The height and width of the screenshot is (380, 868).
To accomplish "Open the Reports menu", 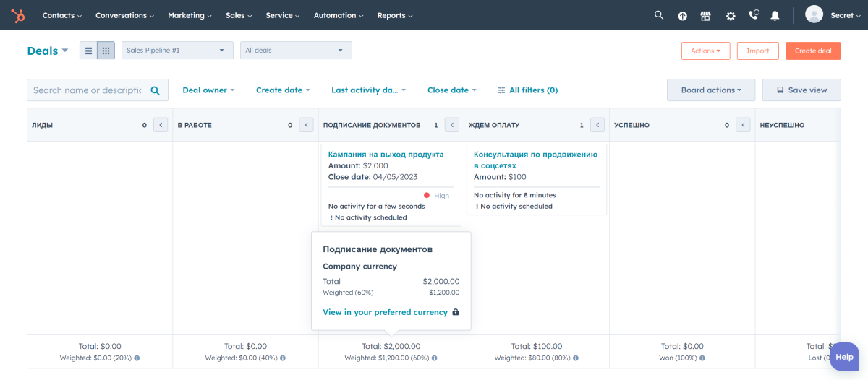I will [395, 15].
